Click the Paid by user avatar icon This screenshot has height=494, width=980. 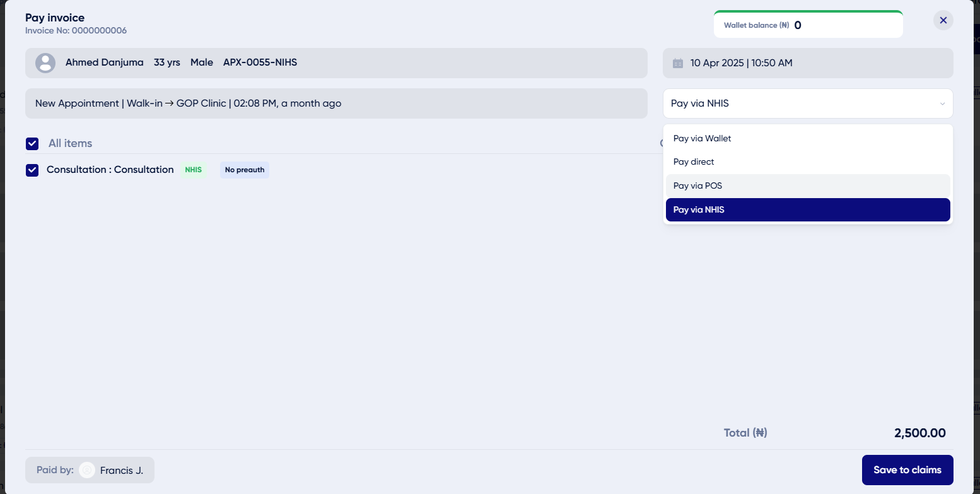87,470
